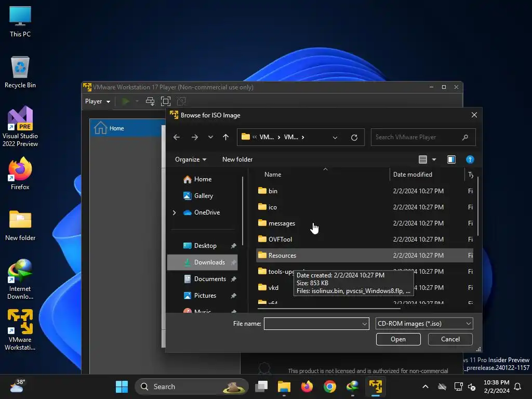Go back in the ISO browse dialog
Screen dimensions: 532x399
tap(177, 137)
